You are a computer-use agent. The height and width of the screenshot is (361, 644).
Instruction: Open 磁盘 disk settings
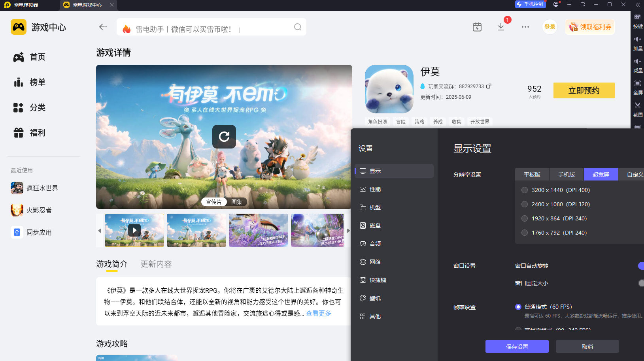click(375, 225)
